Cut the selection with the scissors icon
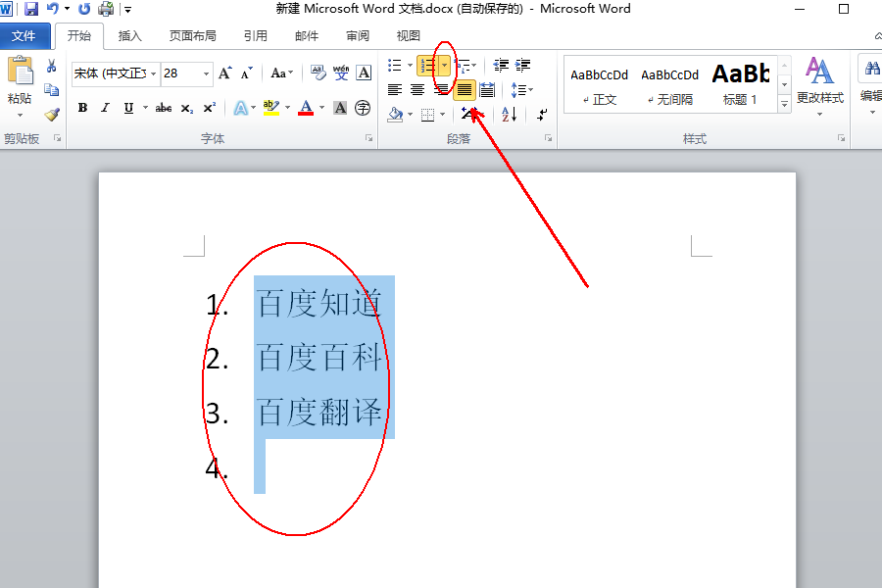The height and width of the screenshot is (588, 882). point(51,67)
